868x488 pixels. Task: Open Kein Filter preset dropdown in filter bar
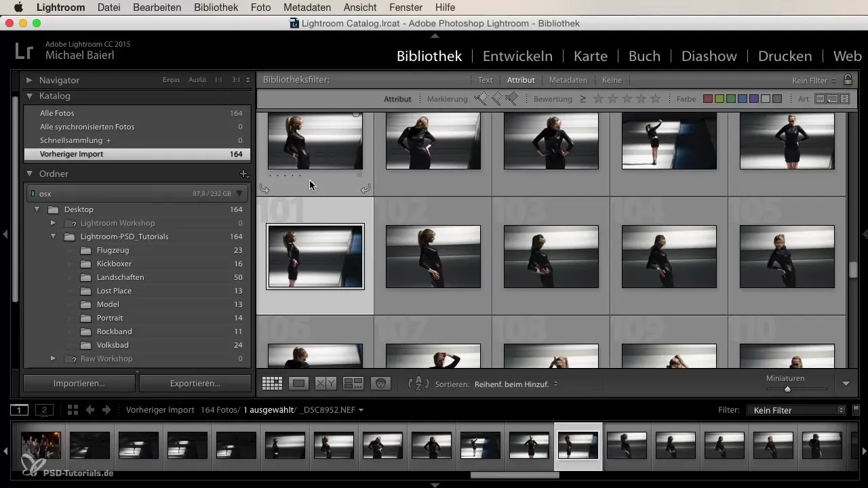pyautogui.click(x=814, y=80)
